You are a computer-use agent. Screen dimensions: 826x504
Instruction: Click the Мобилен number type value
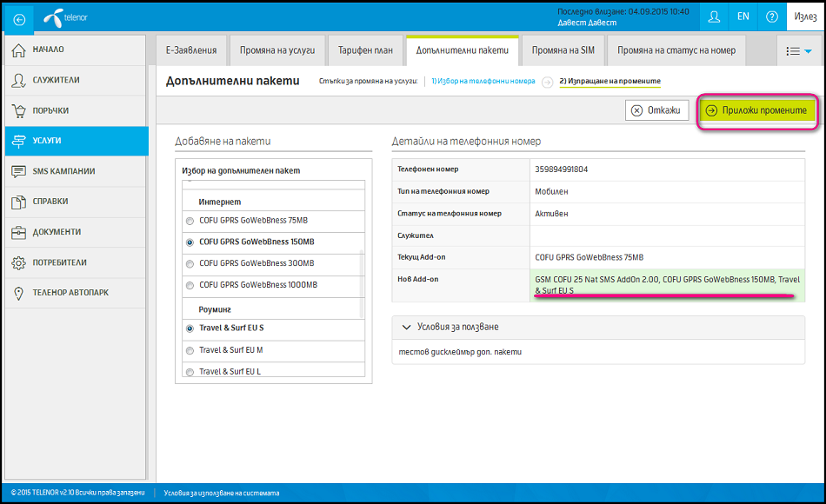click(551, 192)
